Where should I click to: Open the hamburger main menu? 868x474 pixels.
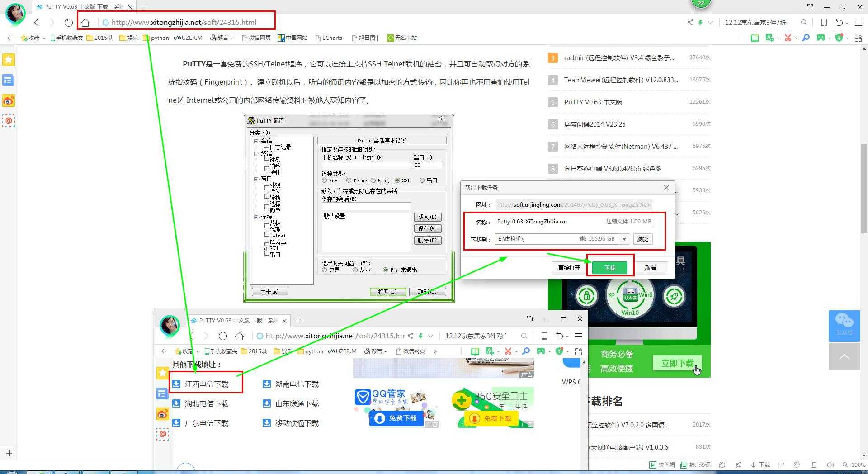[x=859, y=22]
